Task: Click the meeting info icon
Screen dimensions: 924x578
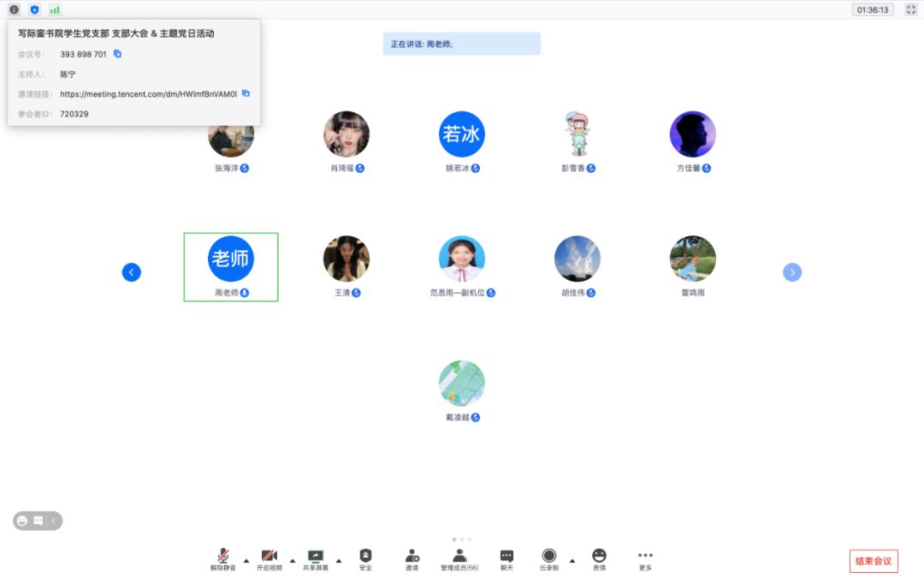Action: (14, 9)
